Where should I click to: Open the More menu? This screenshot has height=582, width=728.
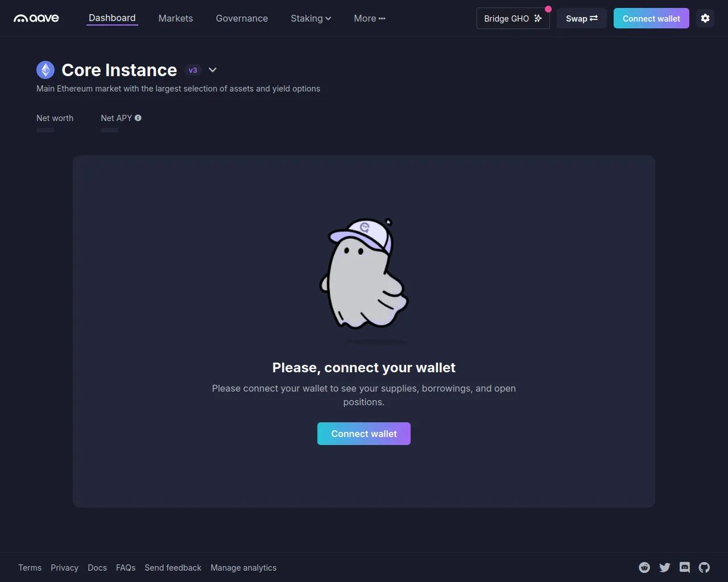point(370,18)
